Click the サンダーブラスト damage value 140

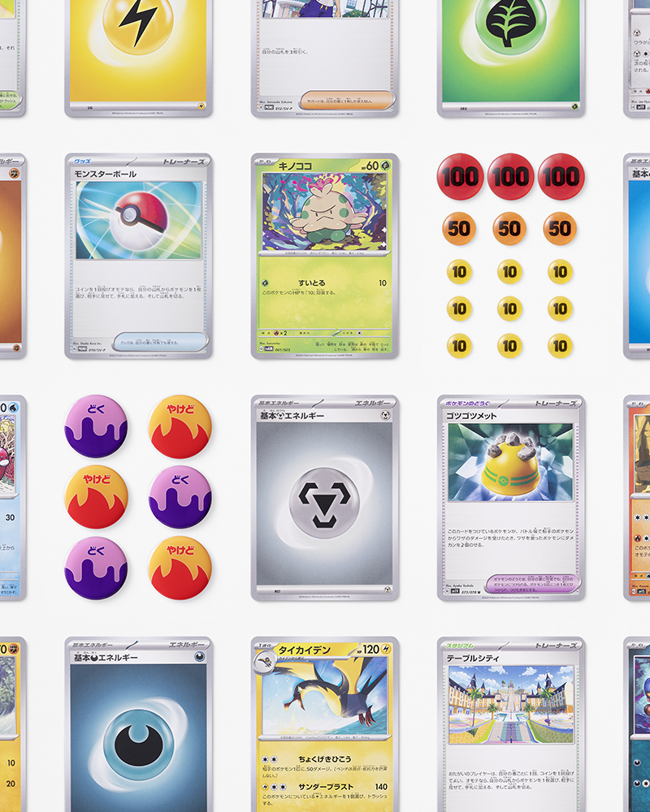(x=381, y=787)
